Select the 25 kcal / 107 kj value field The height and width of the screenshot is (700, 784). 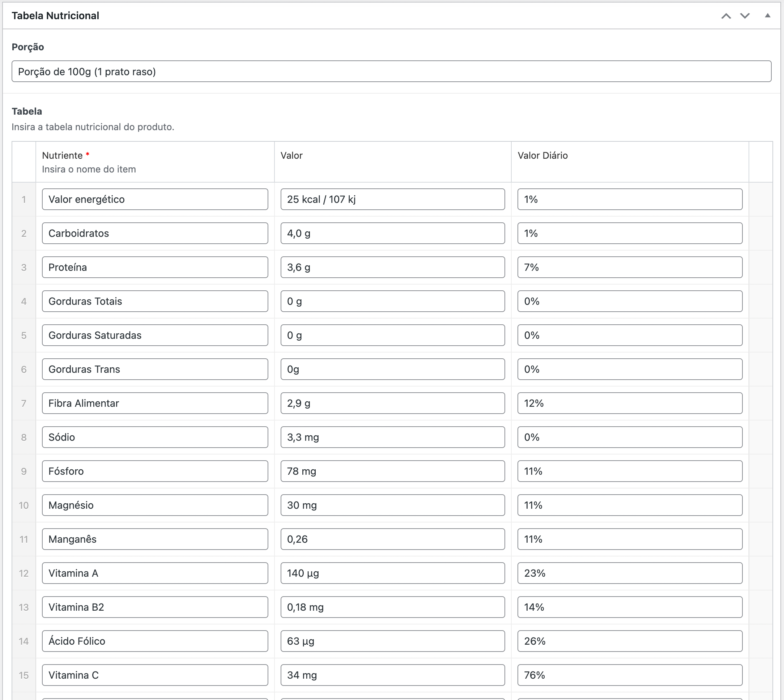coord(392,199)
